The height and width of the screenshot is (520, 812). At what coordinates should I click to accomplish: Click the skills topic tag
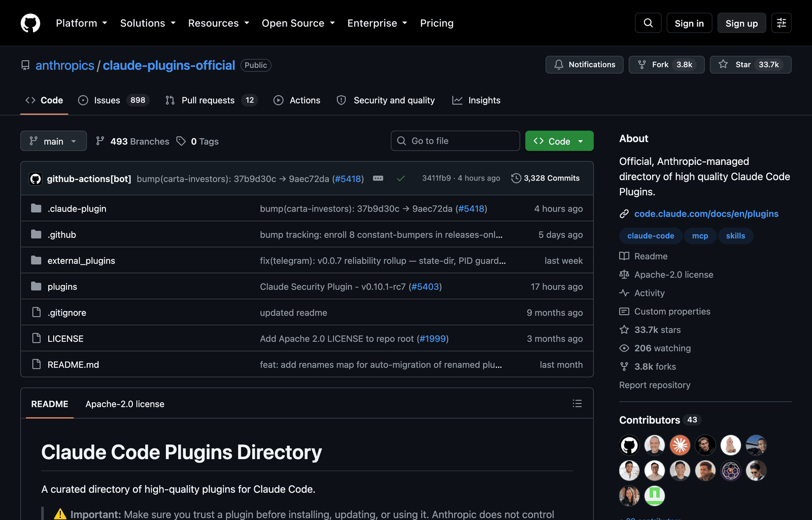tap(736, 236)
